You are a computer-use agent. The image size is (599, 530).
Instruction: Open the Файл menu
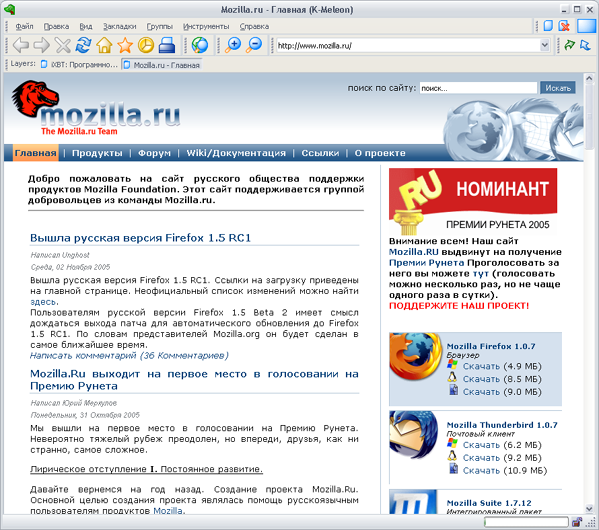tap(24, 26)
